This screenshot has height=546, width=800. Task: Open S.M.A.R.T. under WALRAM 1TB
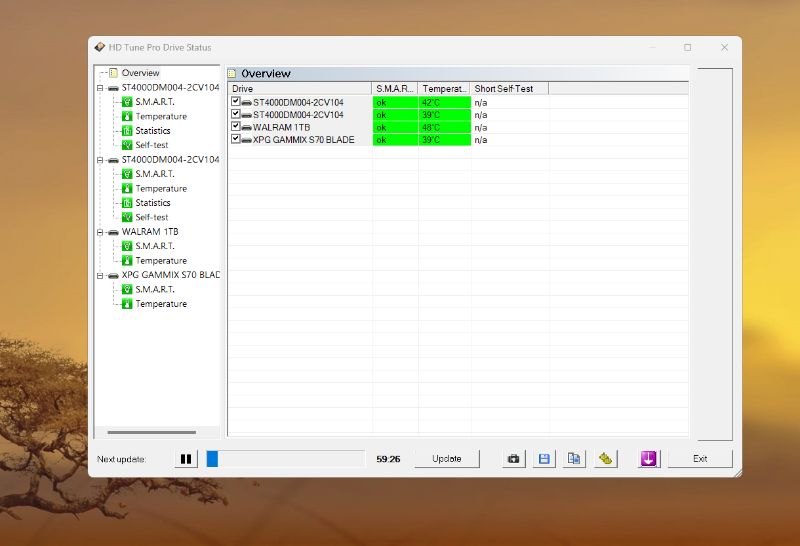155,246
